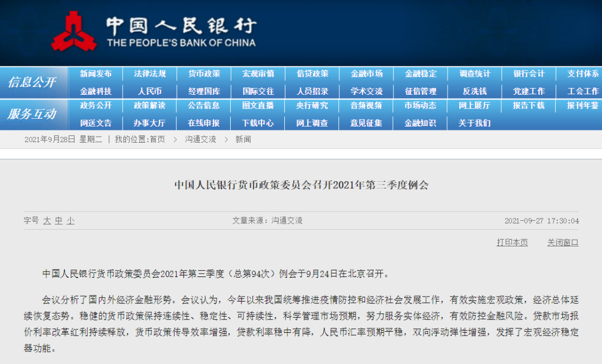The image size is (602, 364).
Task: Click 打印本页 to print page
Action: [x=512, y=242]
